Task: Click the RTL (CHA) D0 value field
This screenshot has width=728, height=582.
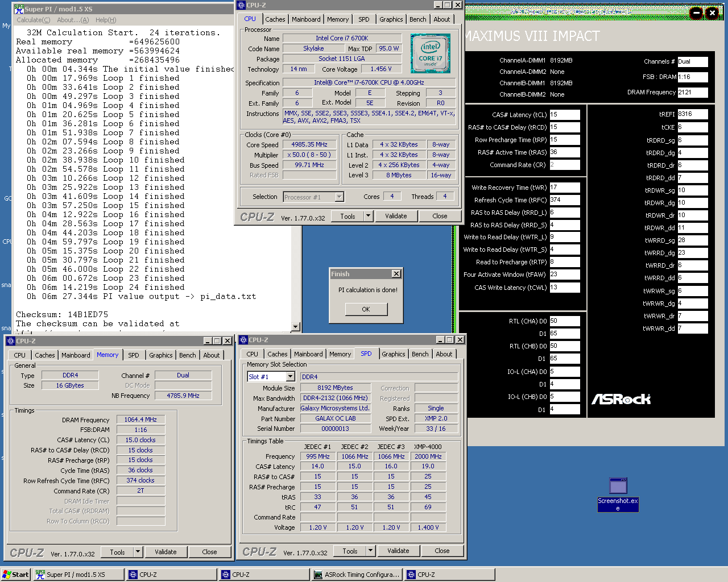Action: click(565, 321)
